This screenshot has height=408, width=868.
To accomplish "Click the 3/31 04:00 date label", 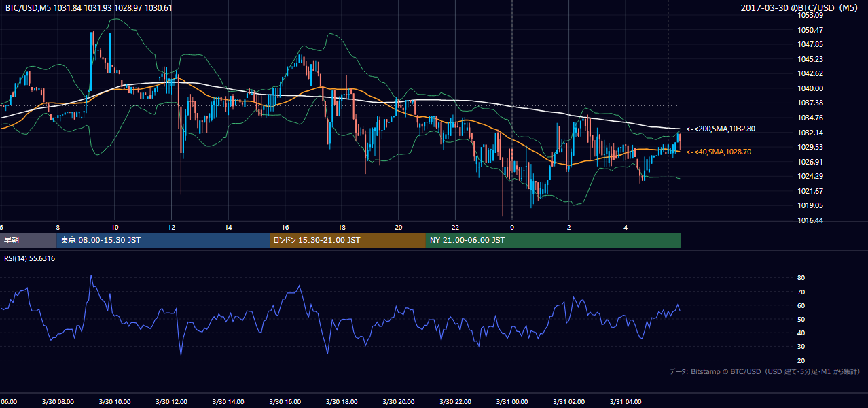I will (626, 402).
